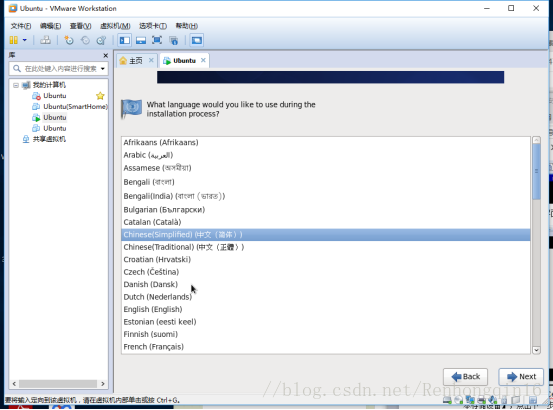Click the Unity mode toolbar icon
This screenshot has height=410, width=553.
(174, 40)
